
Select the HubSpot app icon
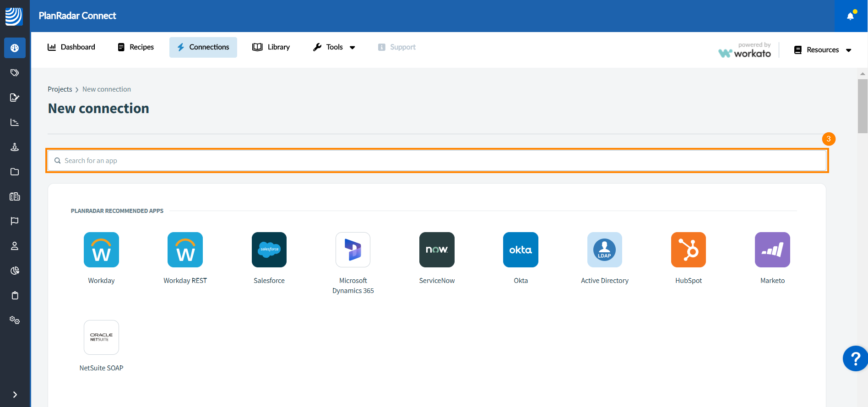click(688, 250)
